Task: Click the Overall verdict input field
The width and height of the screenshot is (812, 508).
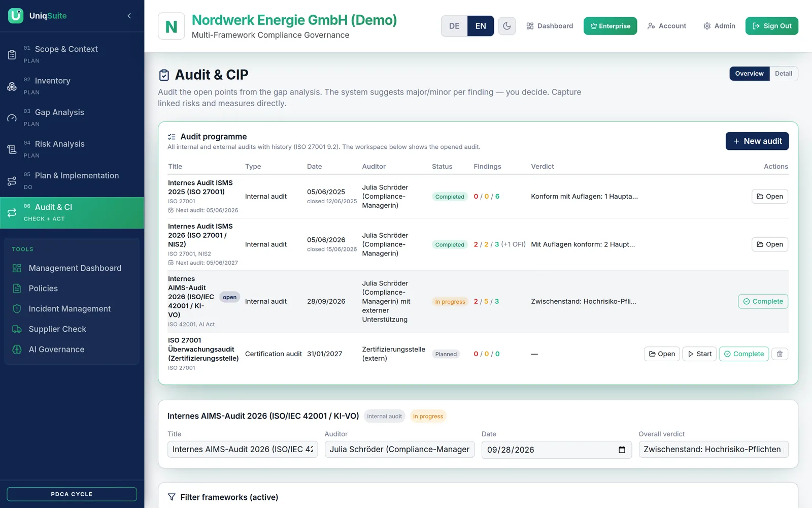Action: 713,449
